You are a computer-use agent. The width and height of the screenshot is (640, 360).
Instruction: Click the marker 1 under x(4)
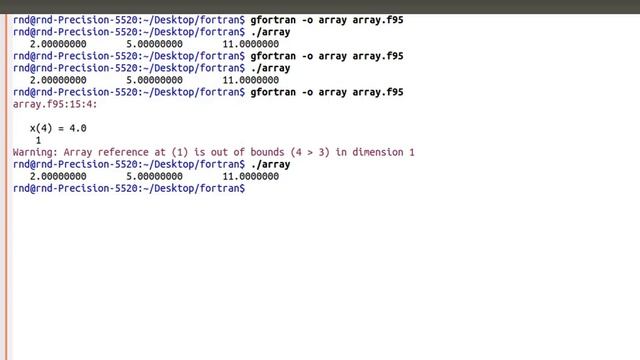pos(38,140)
